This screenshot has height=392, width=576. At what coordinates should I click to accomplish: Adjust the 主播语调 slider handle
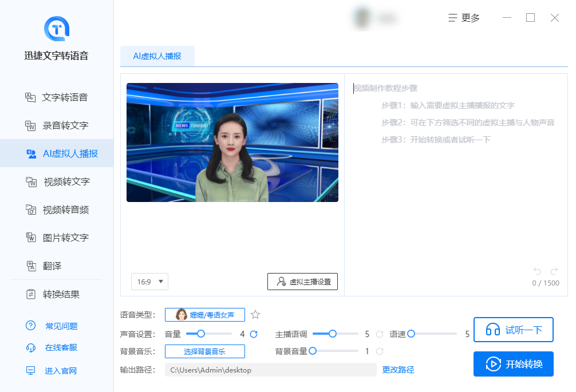(x=333, y=334)
